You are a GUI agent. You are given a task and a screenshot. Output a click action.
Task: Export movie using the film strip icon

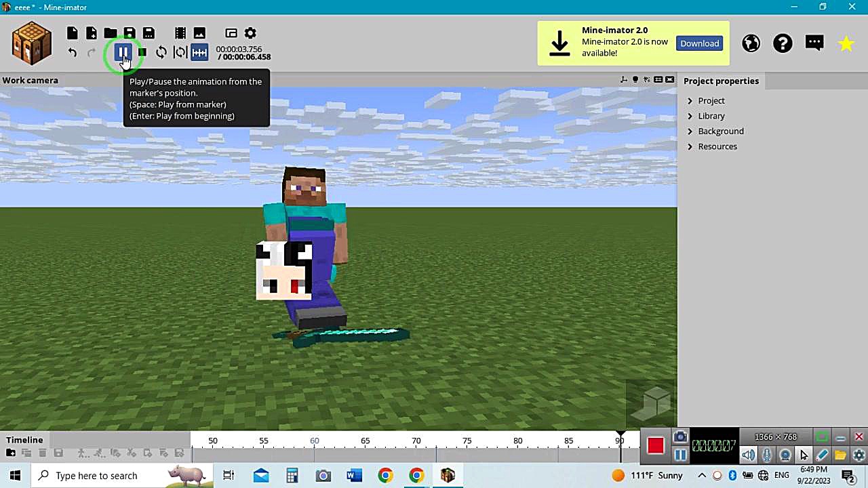click(180, 33)
